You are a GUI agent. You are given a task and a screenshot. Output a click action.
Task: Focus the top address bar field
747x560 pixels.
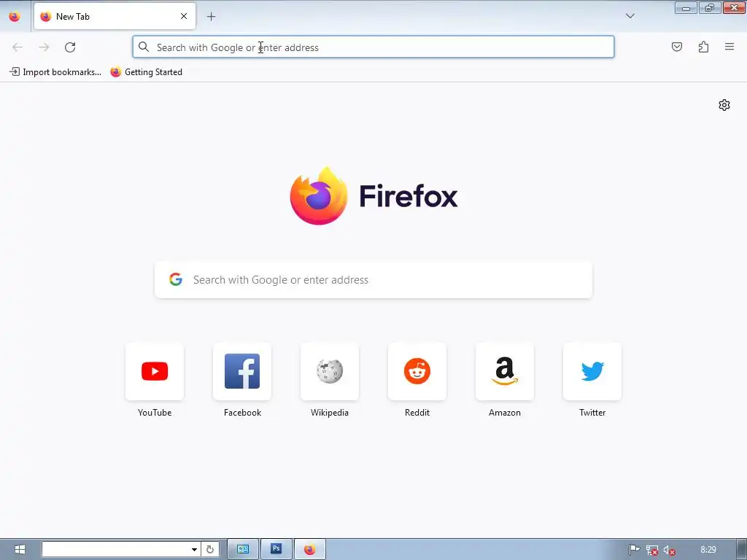[x=373, y=47]
